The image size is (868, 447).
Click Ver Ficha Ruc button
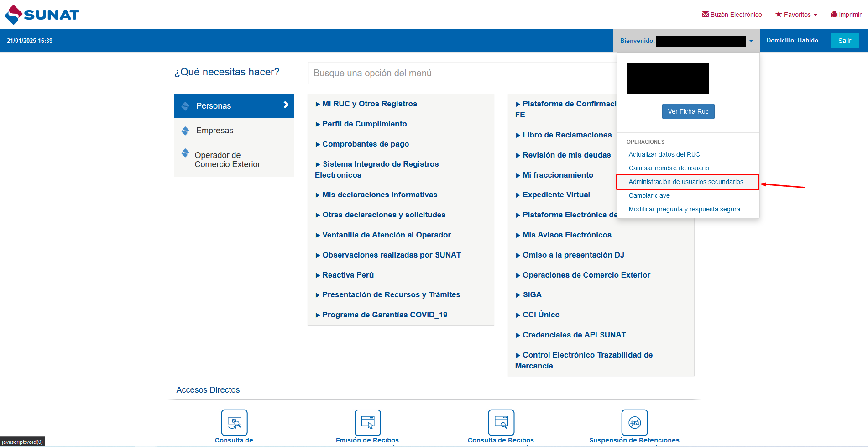[688, 111]
